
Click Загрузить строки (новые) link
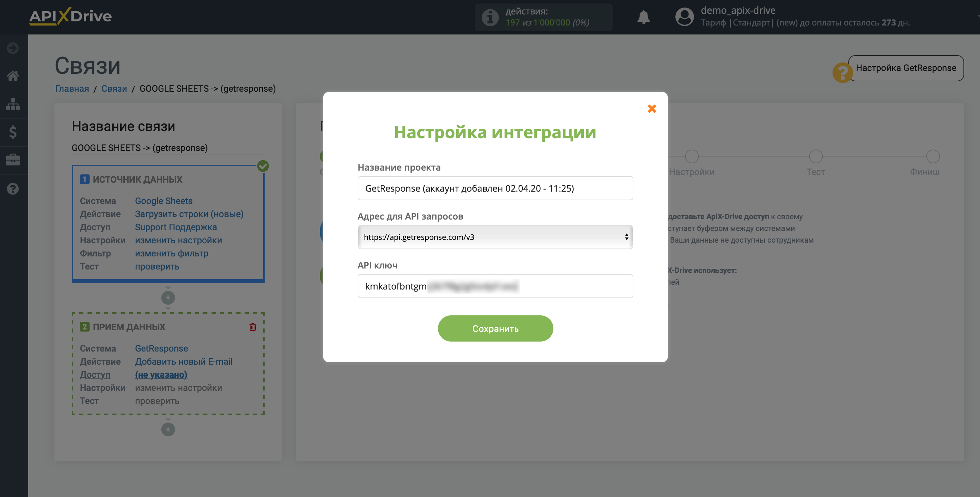(189, 214)
